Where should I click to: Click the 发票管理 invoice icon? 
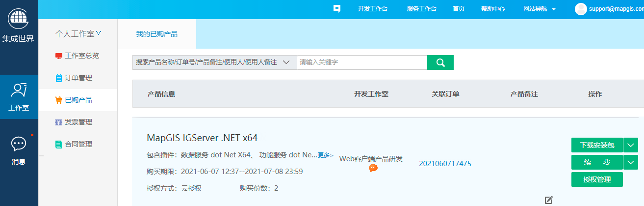point(59,122)
